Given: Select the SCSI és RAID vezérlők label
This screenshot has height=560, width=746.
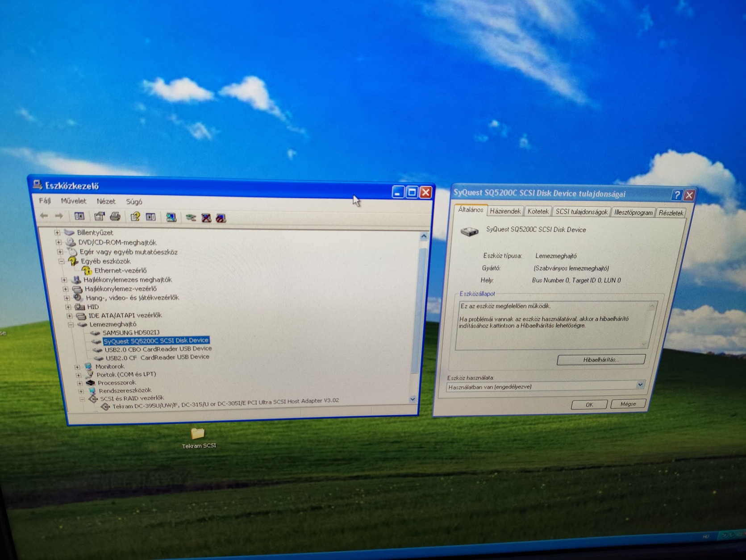Looking at the screenshot, I should (x=132, y=398).
